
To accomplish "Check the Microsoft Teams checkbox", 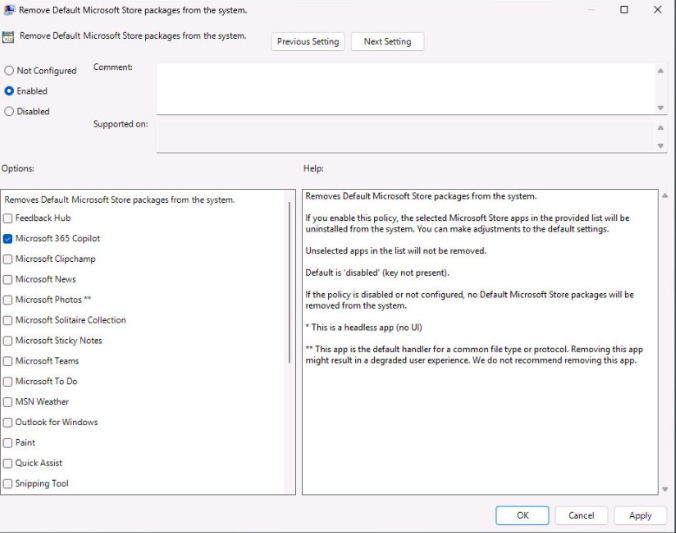I will click(8, 361).
